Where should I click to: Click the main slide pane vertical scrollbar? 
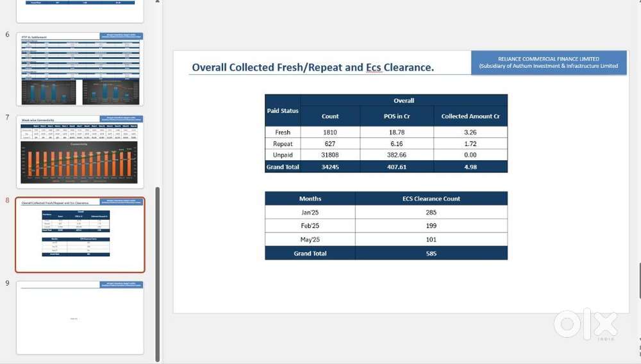click(x=638, y=281)
